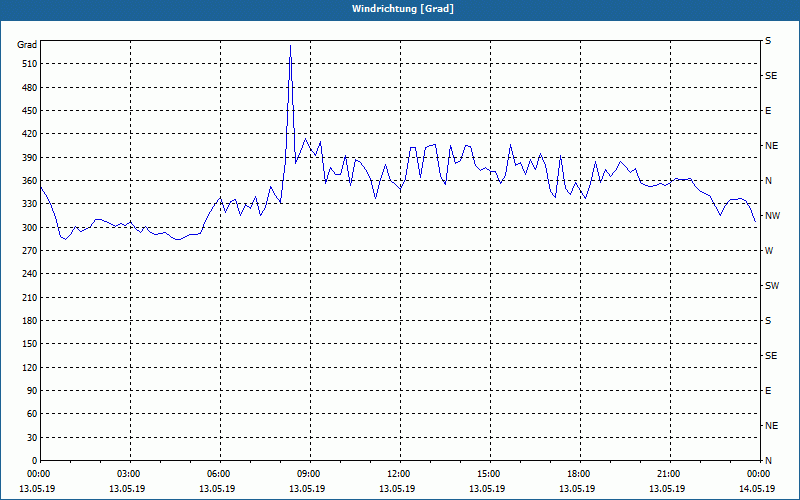The width and height of the screenshot is (800, 500).
Task: Click the N compass label level with 360
Action: click(x=768, y=181)
